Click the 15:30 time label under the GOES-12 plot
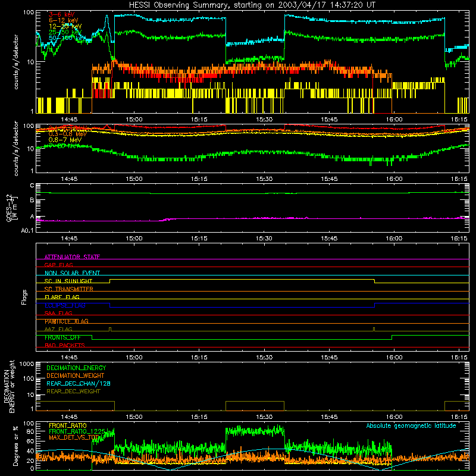Viewport: 476px width, 476px height. point(264,239)
